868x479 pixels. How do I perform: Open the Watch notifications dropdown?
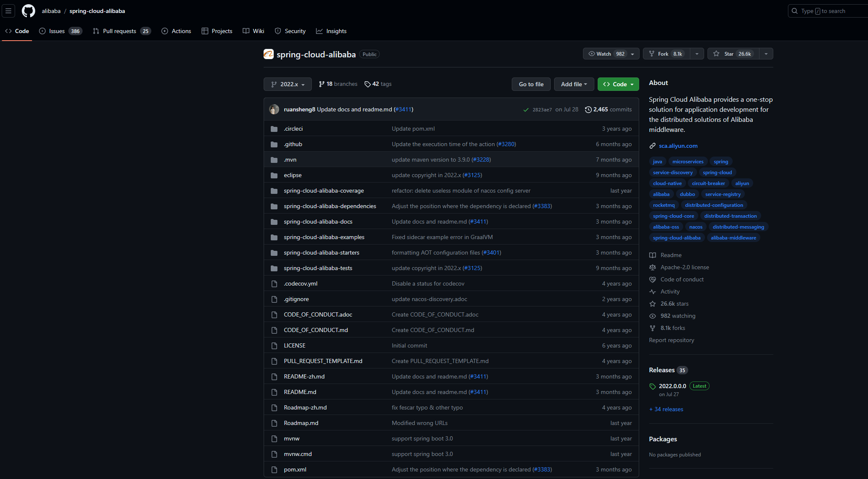[611, 54]
